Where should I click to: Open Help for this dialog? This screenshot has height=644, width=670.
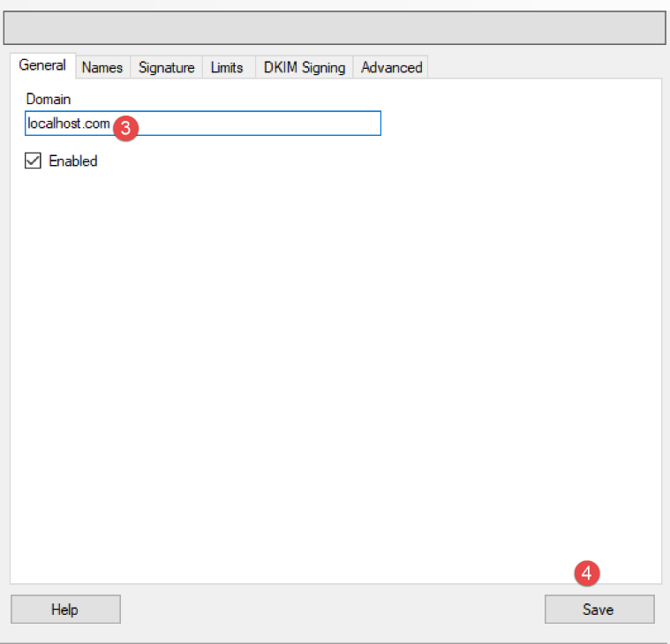point(65,610)
